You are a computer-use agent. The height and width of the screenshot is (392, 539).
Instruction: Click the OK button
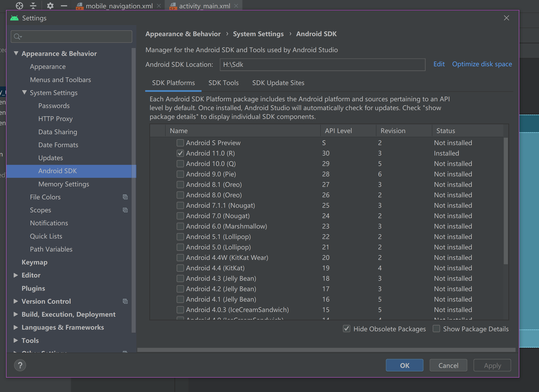tap(404, 365)
